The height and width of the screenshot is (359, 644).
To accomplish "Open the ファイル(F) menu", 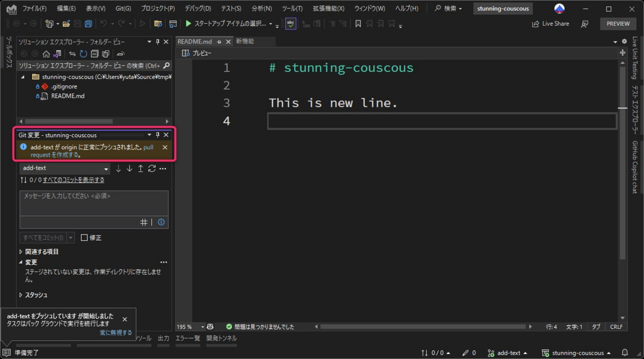I will click(35, 9).
